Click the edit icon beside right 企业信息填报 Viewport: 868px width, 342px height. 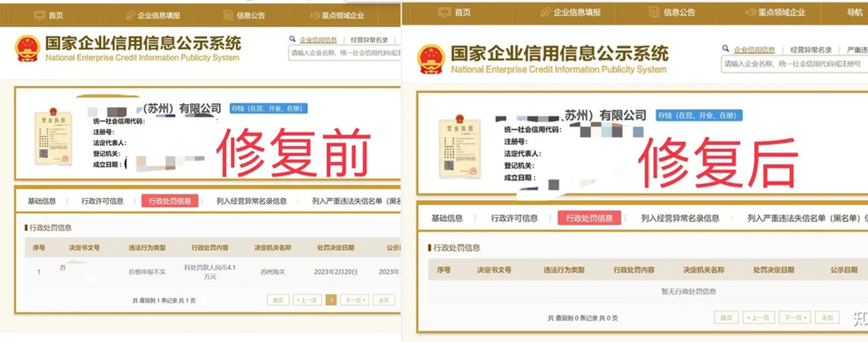546,12
